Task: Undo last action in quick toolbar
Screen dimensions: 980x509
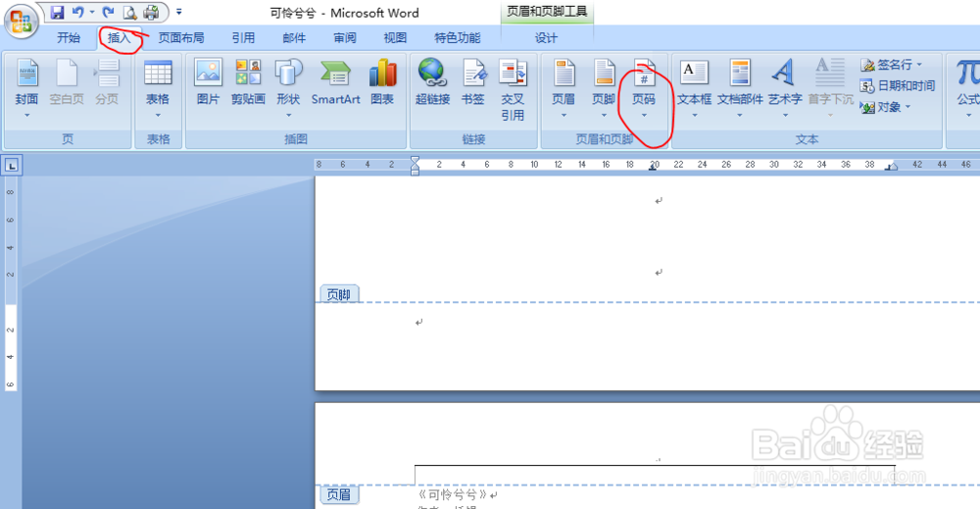Action: tap(78, 12)
